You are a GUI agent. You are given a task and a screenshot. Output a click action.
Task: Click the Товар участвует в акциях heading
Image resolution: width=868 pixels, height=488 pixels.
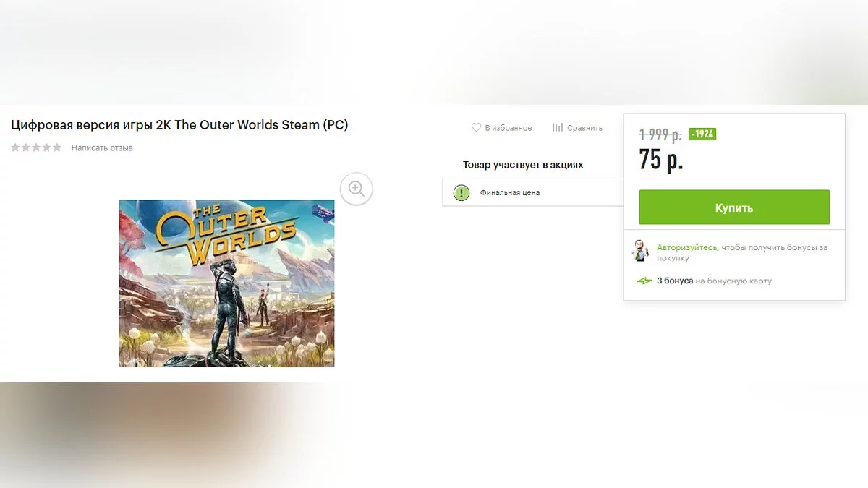point(523,165)
